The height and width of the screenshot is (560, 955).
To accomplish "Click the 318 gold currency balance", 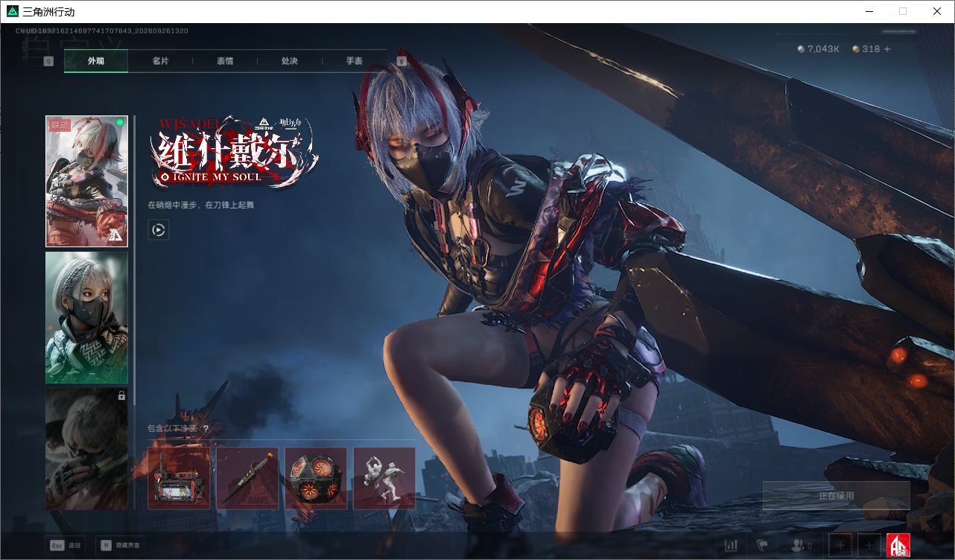I will click(866, 49).
